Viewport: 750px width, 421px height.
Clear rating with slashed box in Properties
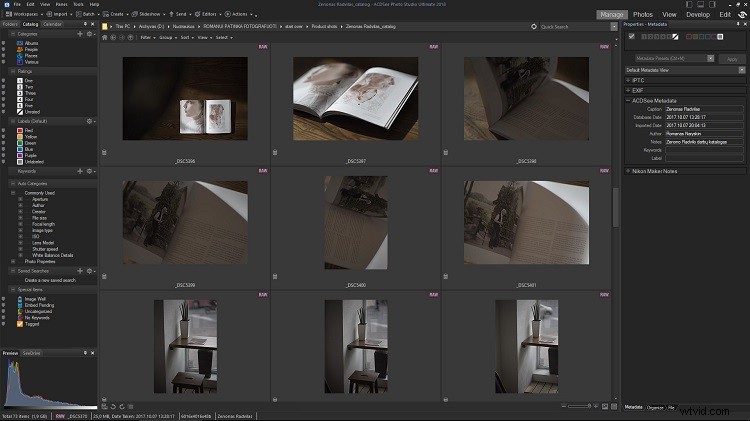click(x=675, y=36)
